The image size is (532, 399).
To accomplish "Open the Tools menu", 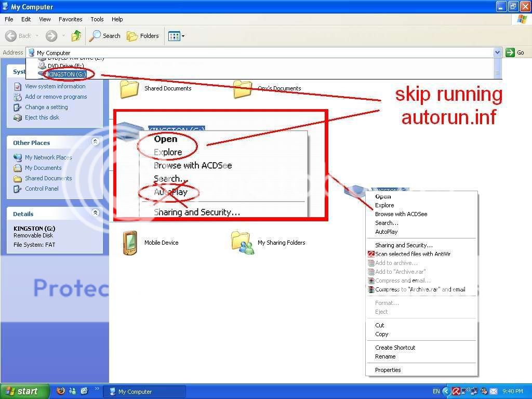I will pyautogui.click(x=97, y=19).
